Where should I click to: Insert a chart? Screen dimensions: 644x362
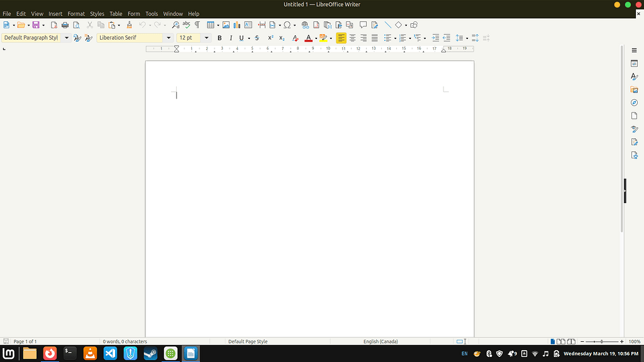(x=236, y=25)
